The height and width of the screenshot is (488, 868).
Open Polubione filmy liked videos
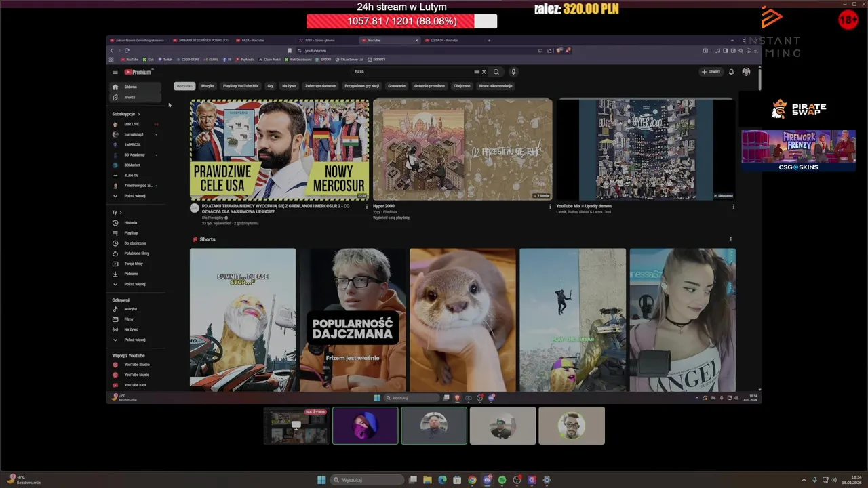click(x=136, y=253)
